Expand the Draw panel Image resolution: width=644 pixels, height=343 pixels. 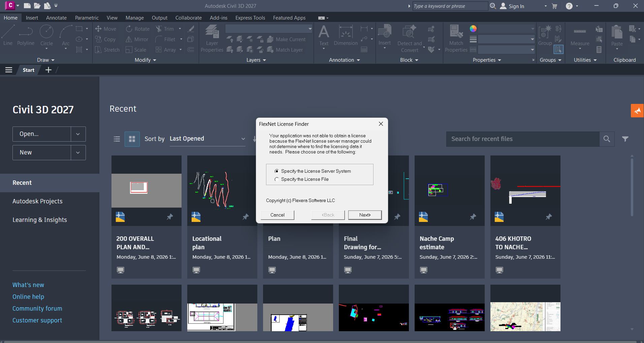click(46, 60)
